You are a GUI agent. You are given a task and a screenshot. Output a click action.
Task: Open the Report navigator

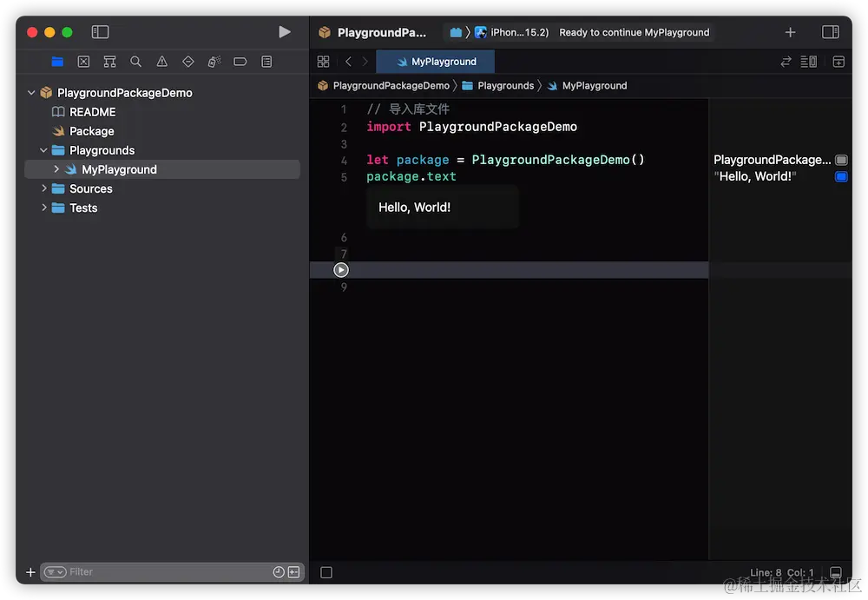[266, 62]
